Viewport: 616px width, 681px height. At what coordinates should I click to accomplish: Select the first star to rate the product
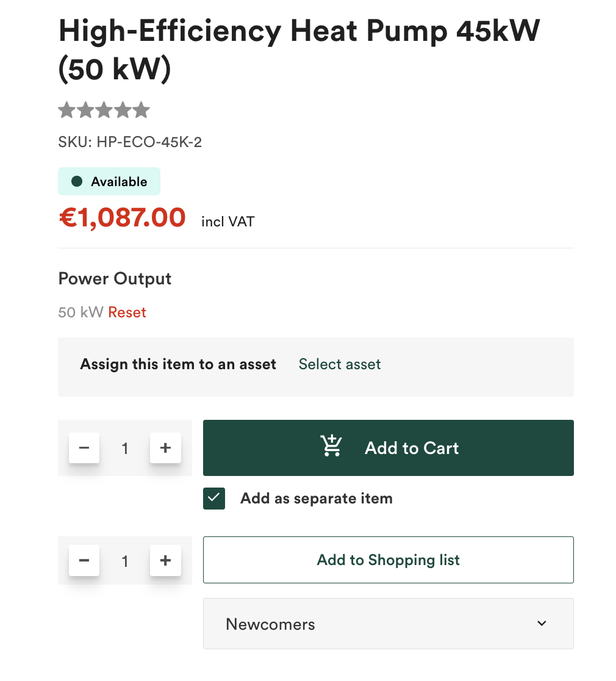coord(66,110)
